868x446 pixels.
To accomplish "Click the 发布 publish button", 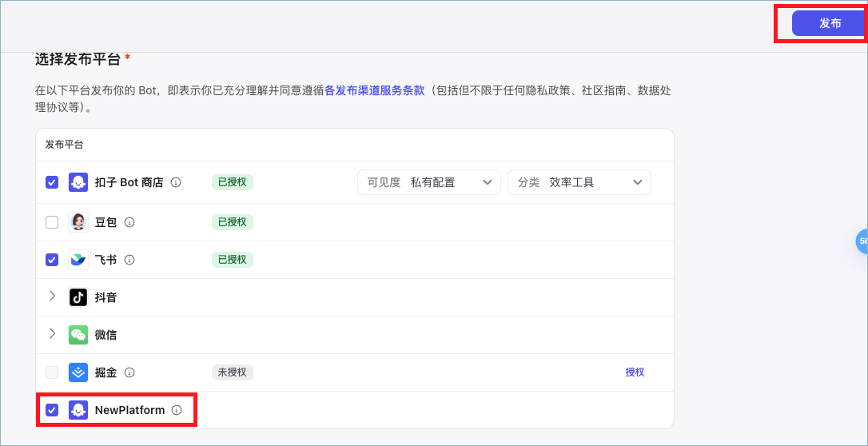I will [830, 23].
